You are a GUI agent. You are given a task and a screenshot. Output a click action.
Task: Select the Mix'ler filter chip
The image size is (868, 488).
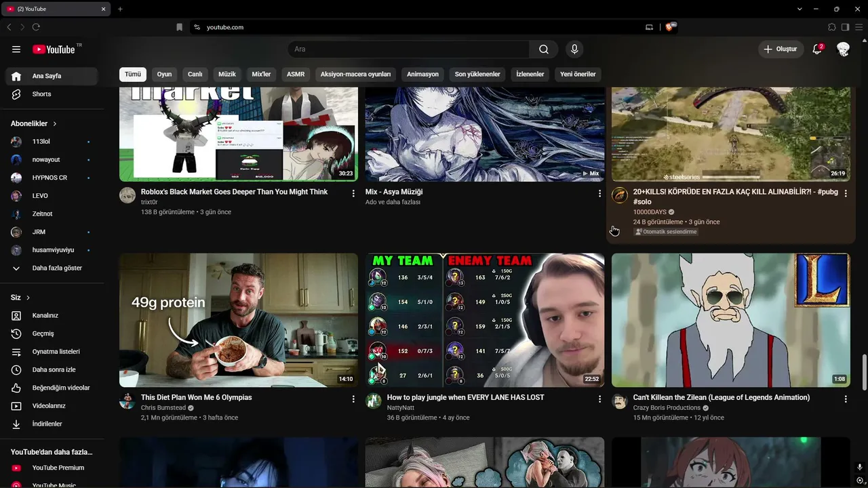(261, 74)
